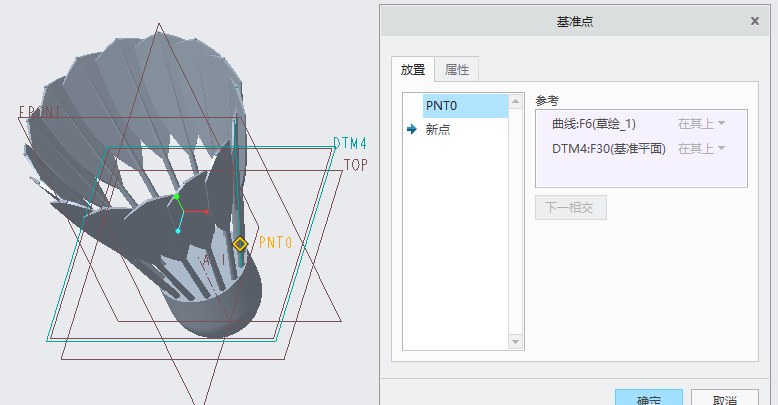Switch to the 放置 tab
Screen dimensions: 778x405
pos(413,69)
